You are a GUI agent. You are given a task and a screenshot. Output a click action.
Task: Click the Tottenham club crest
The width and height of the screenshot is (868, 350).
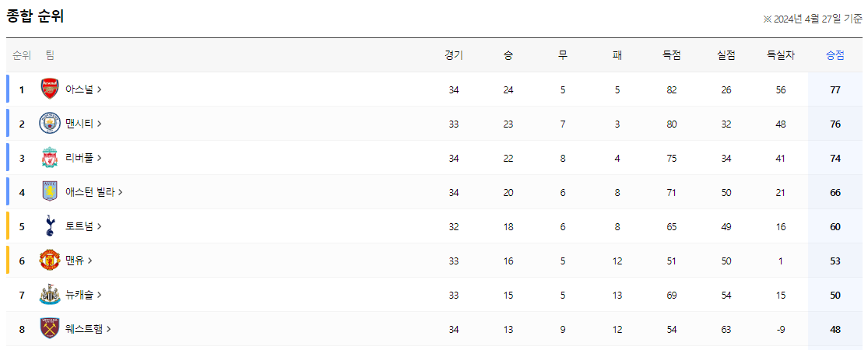click(x=49, y=226)
